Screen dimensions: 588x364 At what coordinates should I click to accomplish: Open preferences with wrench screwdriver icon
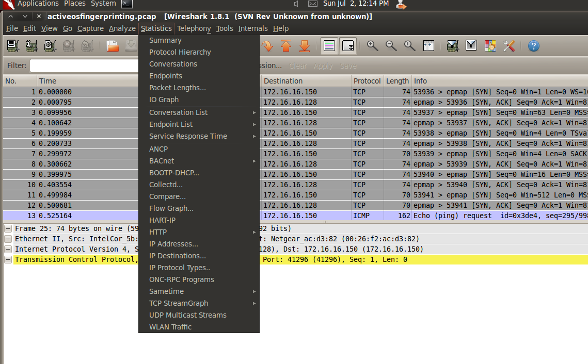click(x=509, y=46)
